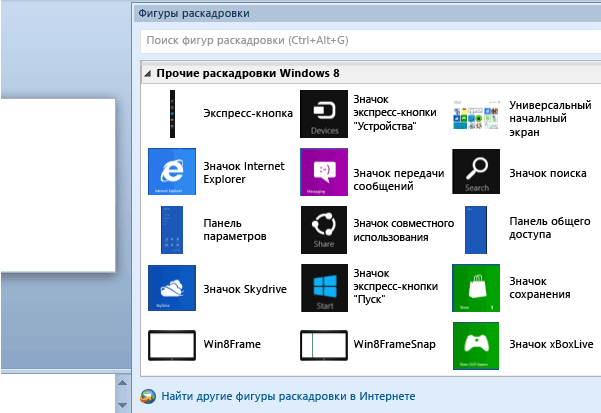Click the Значок экспресс-кнопки "Устройства" label
Viewport: 601px width, 413px height.
[395, 113]
